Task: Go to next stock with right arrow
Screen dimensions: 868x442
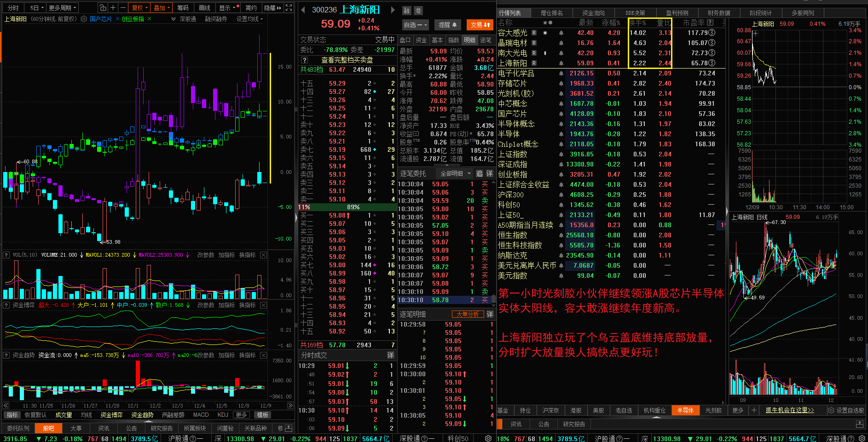Action: coord(393,10)
